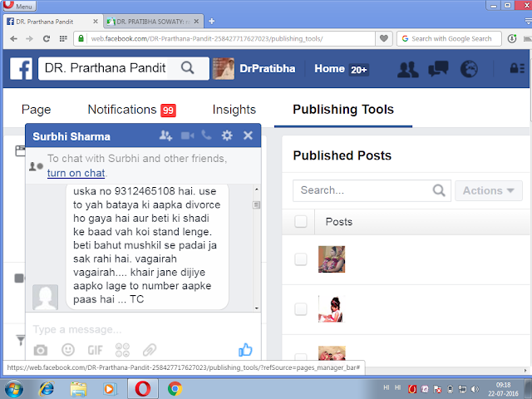Bookmark the page with the heart icon
This screenshot has height=399, width=532.
[384, 38]
